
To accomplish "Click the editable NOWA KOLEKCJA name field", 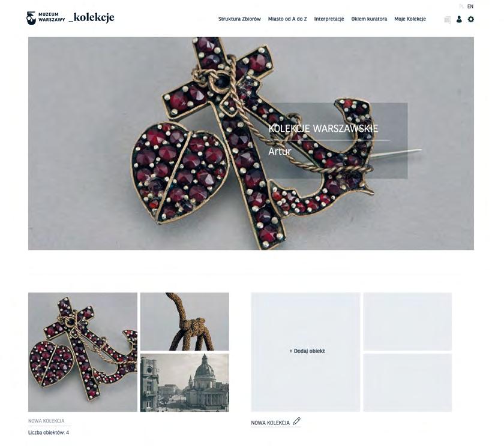I will (271, 423).
